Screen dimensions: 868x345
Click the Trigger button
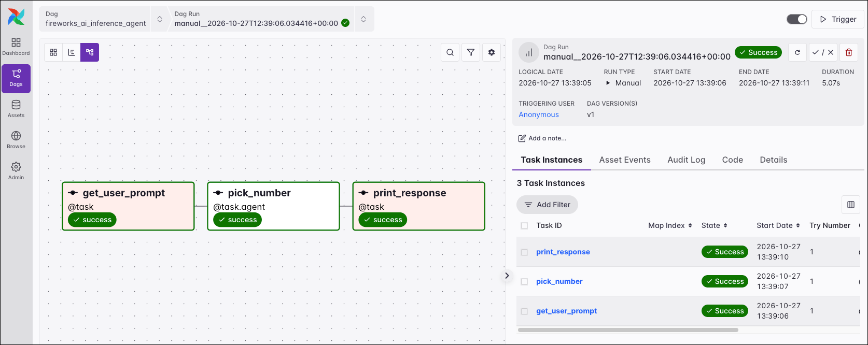click(838, 19)
